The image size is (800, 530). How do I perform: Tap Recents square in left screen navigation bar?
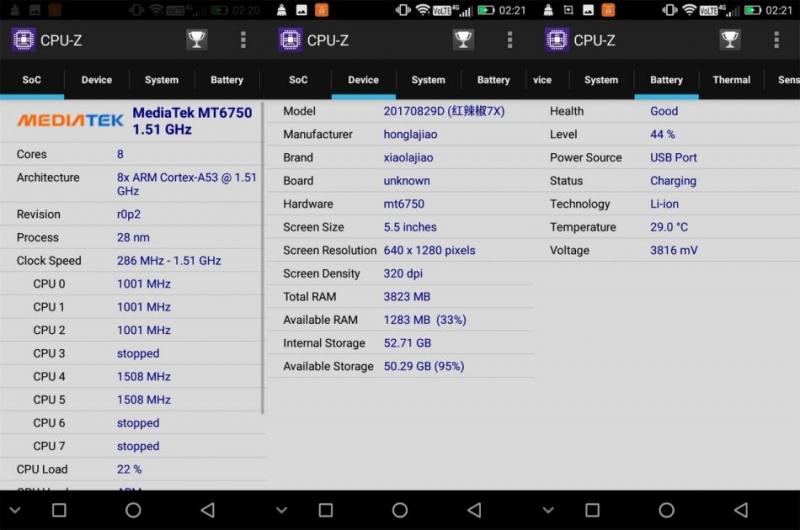(x=59, y=510)
